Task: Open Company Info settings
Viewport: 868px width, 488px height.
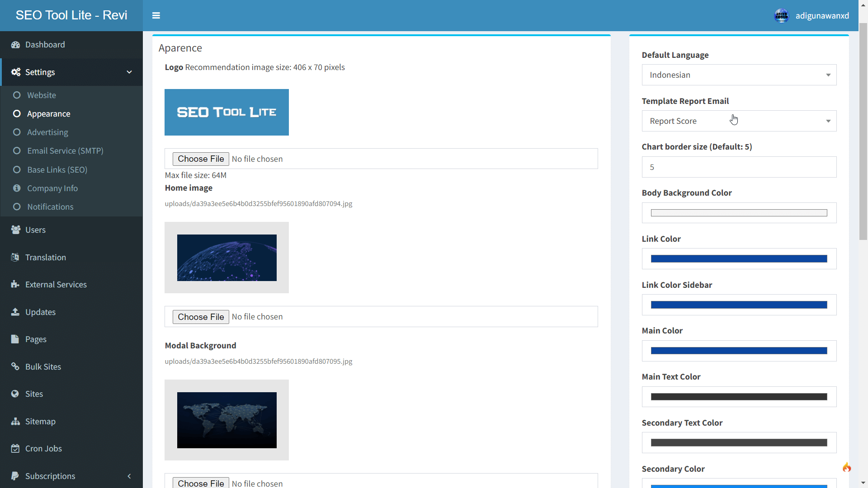Action: pyautogui.click(x=52, y=188)
